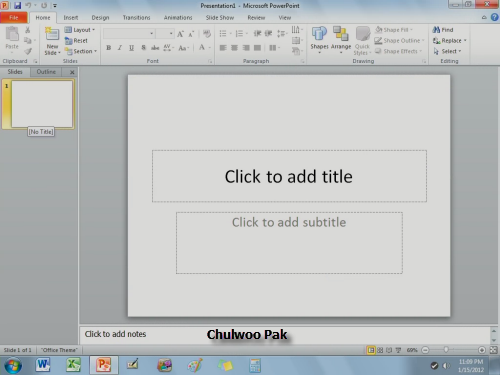This screenshot has width=500, height=375.
Task: Open the Shapes gallery
Action: [x=319, y=40]
